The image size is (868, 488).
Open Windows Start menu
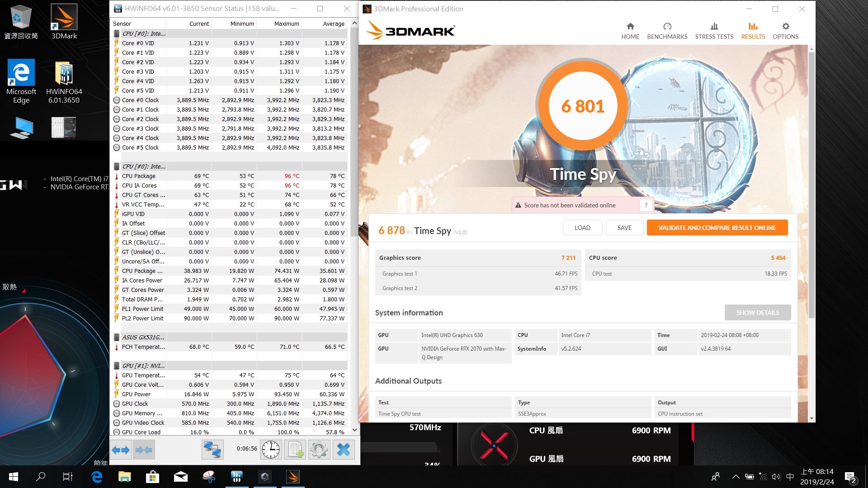click(14, 477)
